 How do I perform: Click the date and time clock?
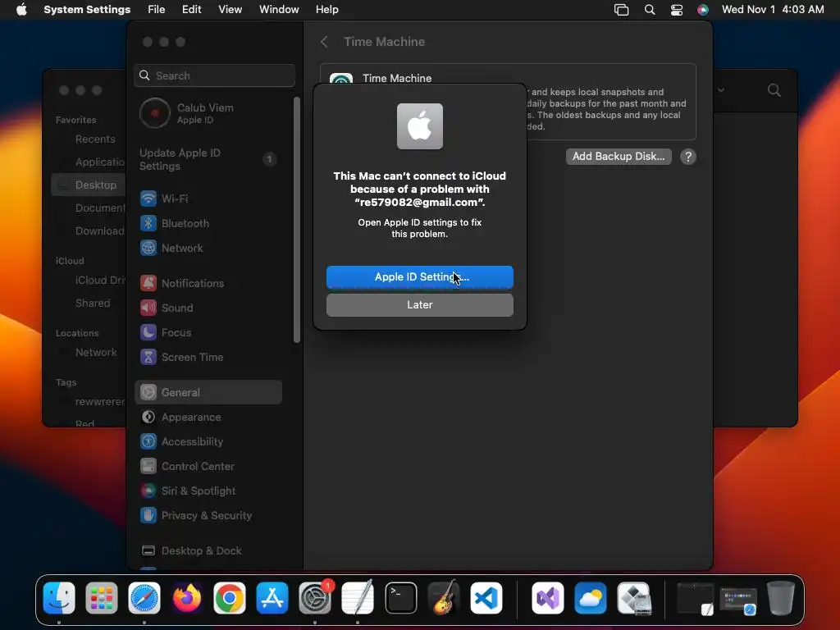[x=773, y=10]
